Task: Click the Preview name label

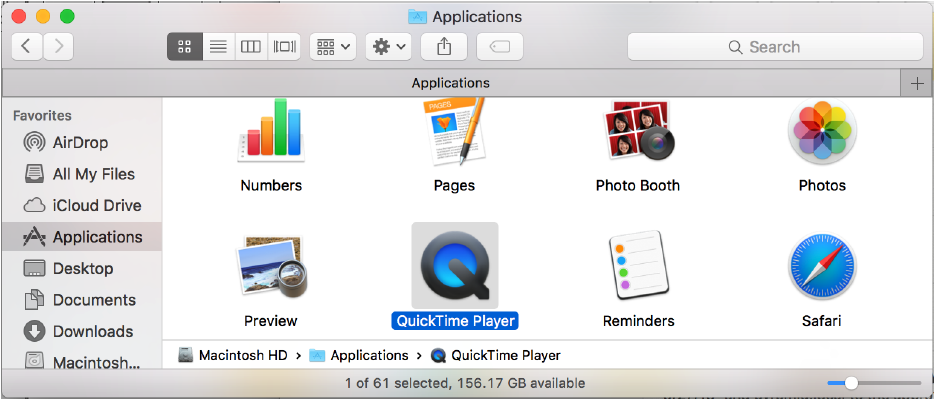Action: click(271, 321)
